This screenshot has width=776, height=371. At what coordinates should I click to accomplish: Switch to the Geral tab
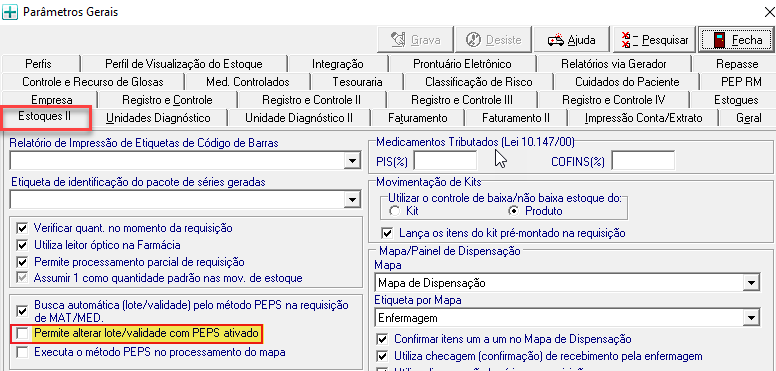748,118
